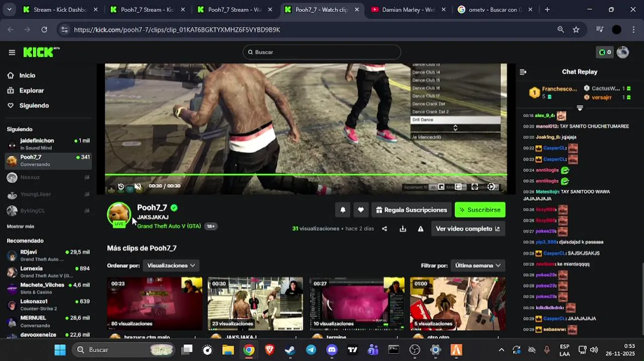Image resolution: width=644 pixels, height=361 pixels.
Task: Collapse the Chat Replay panel
Action: (523, 72)
